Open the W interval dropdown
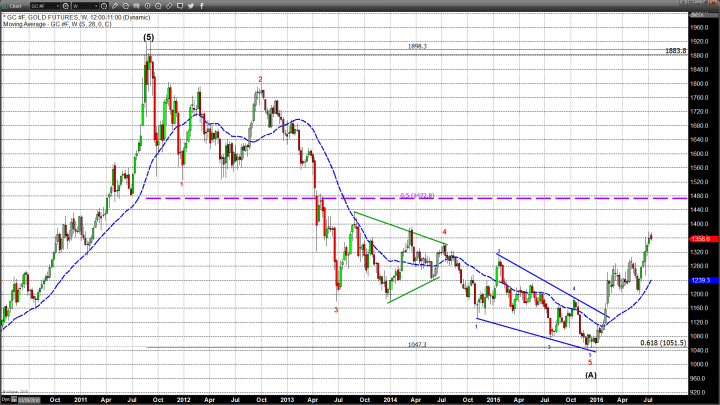720x405 pixels. 85,6
